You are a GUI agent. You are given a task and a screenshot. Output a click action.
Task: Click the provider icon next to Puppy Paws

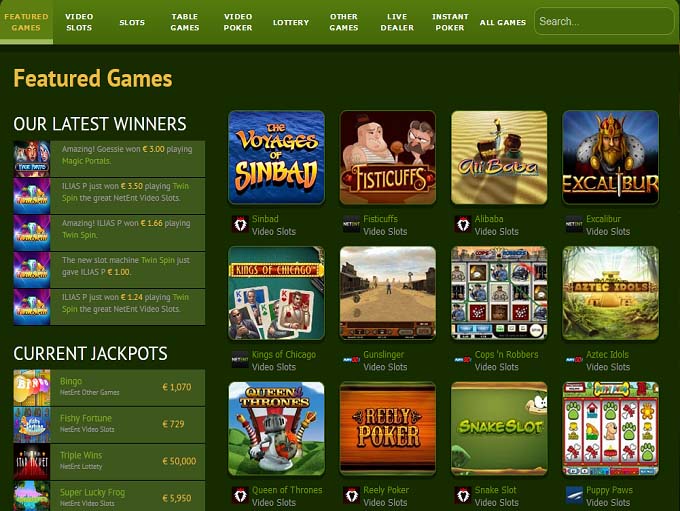click(x=574, y=495)
